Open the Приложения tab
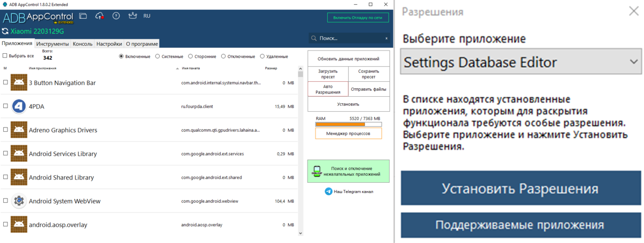The height and width of the screenshot is (243, 644). [x=17, y=44]
